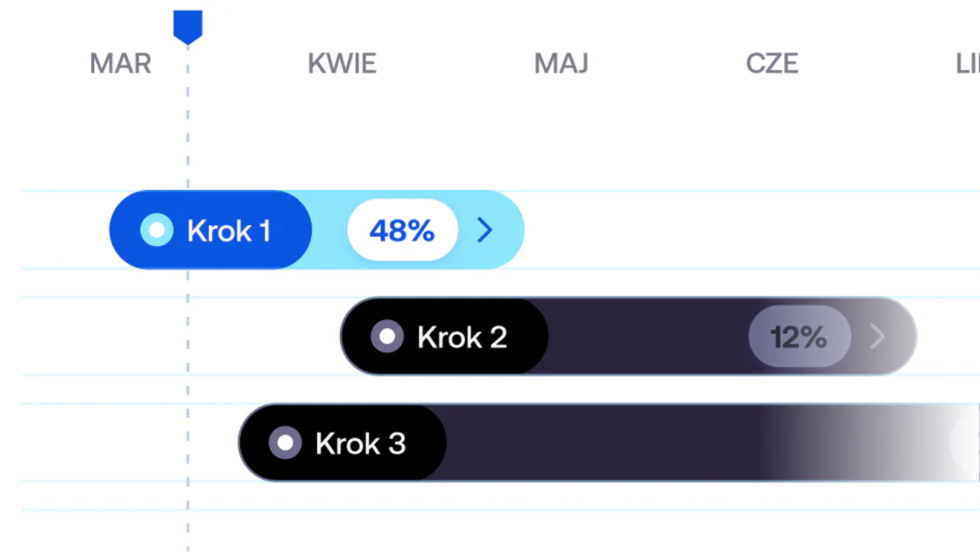The image size is (980, 552).
Task: Jump to the MAR month header
Action: pos(120,64)
